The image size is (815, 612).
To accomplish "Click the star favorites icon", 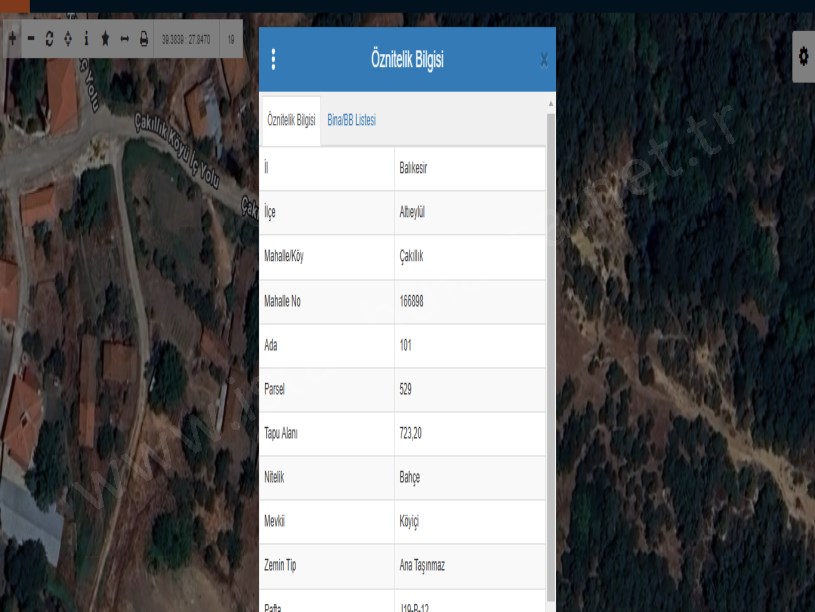I will click(105, 40).
